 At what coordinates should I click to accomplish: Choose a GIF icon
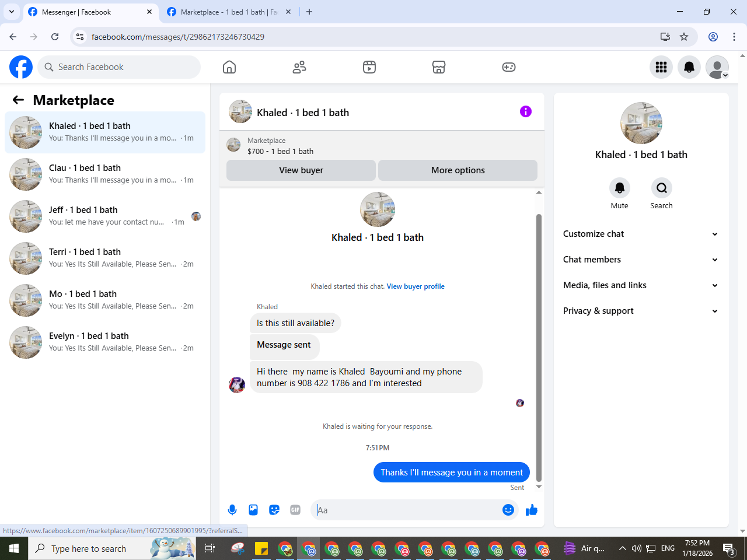(x=295, y=510)
